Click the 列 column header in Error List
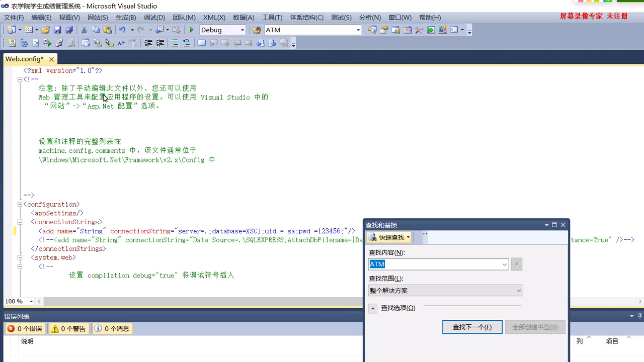Image resolution: width=644 pixels, height=362 pixels. [580, 341]
